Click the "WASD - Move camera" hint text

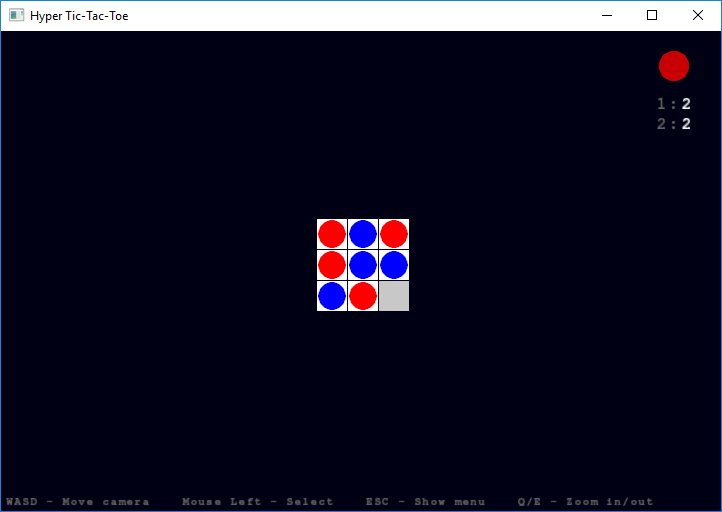77,501
